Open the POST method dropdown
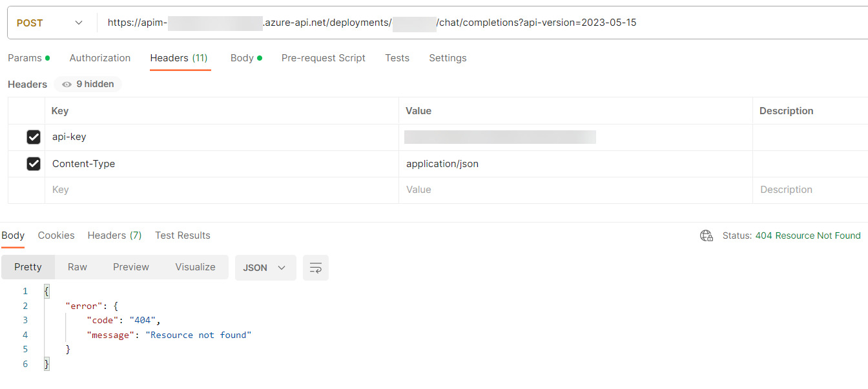The width and height of the screenshot is (868, 389). coord(50,22)
